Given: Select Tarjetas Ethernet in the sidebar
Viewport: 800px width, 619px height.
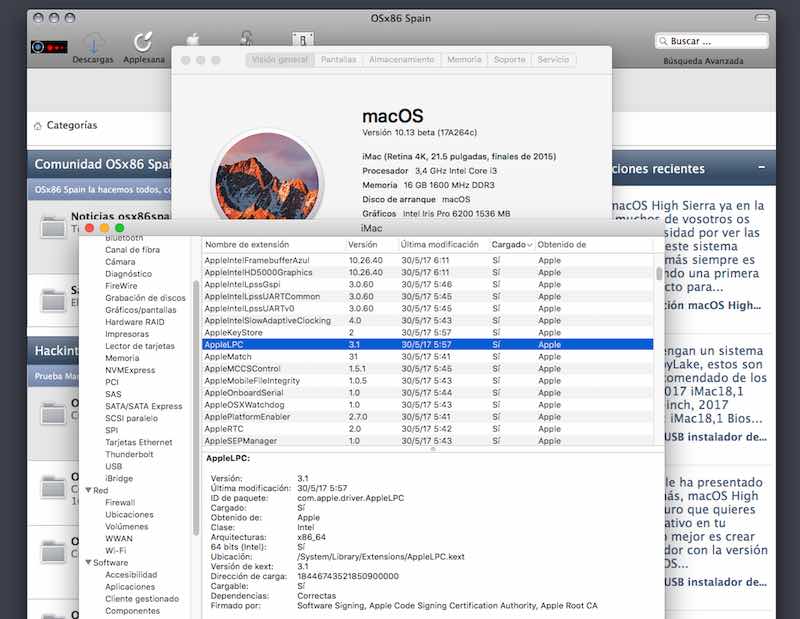Looking at the screenshot, I should (139, 442).
